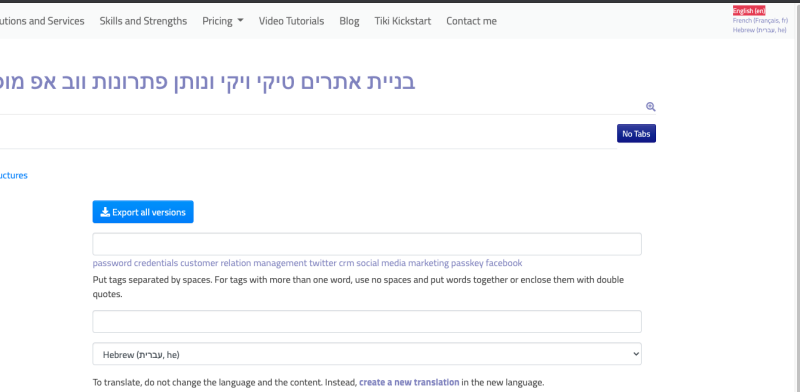Add the marketing tag suggestion
The image size is (800, 392).
point(428,263)
